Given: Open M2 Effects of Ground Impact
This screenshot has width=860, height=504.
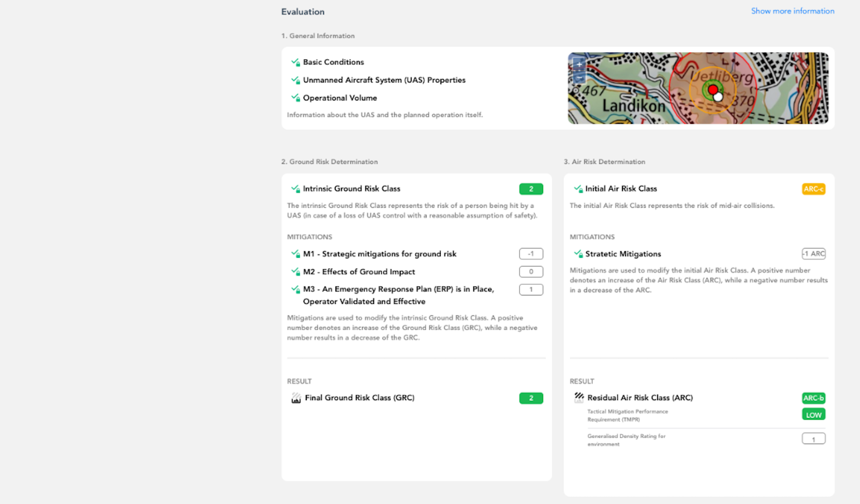Looking at the screenshot, I should click(x=359, y=272).
